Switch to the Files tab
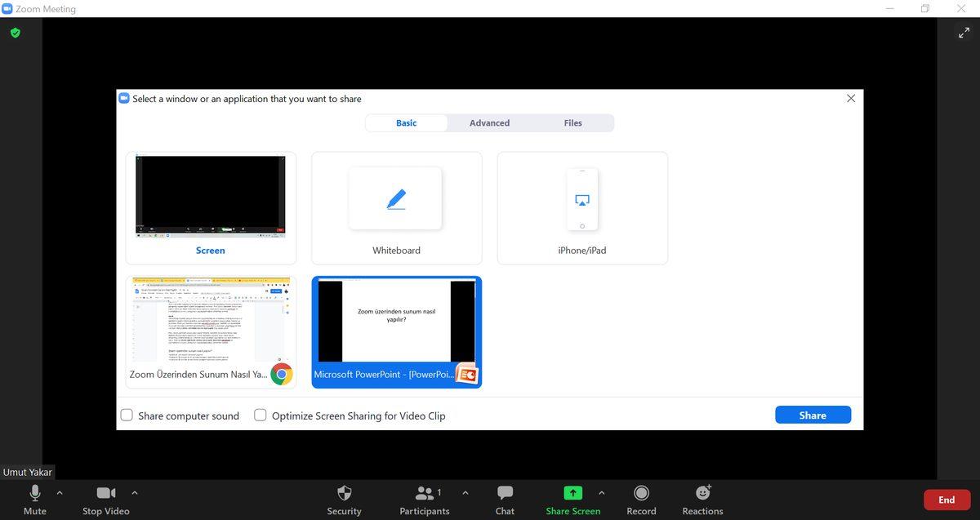The height and width of the screenshot is (520, 980). 572,123
